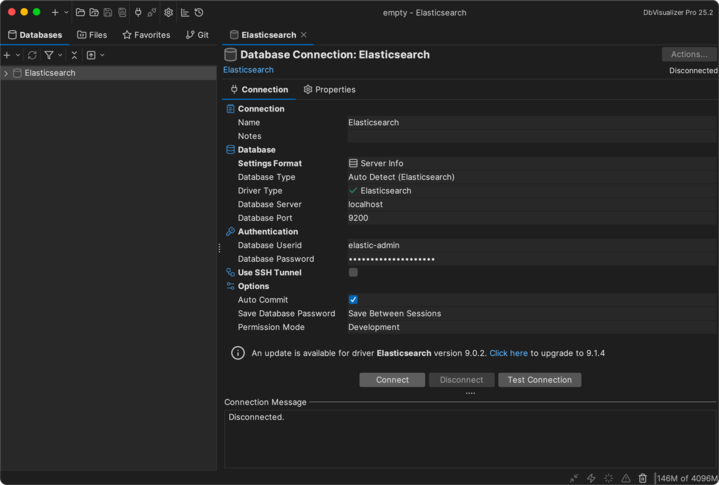Open the Favorites tab
719x485 pixels.
click(146, 35)
